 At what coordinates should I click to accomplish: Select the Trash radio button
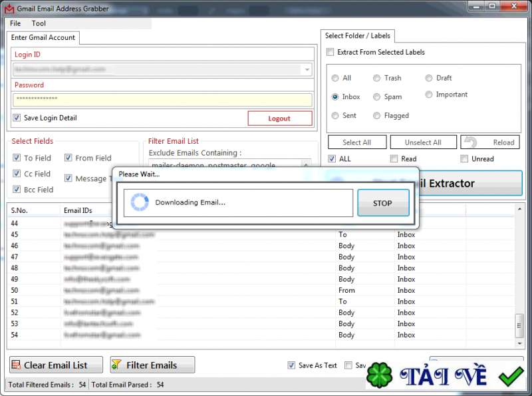pyautogui.click(x=376, y=78)
